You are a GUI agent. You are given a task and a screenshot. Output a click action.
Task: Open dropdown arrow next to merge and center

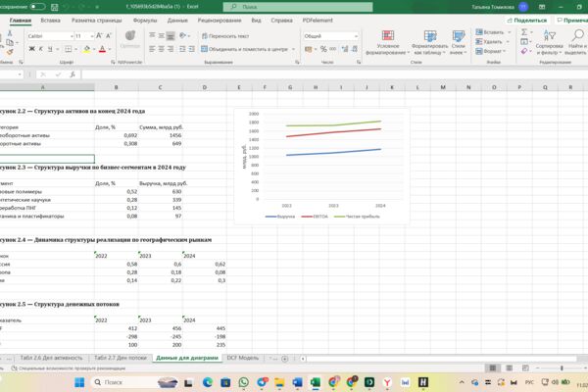point(293,49)
